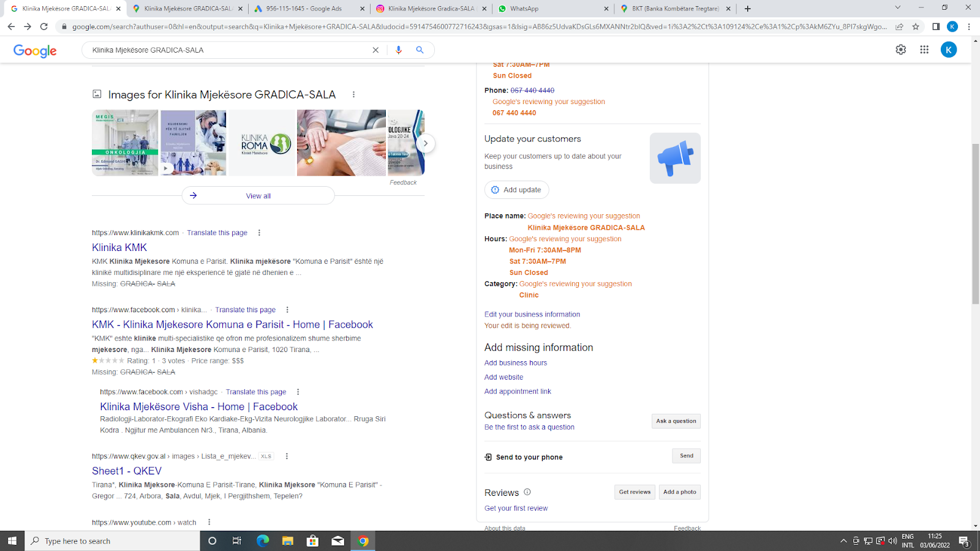Viewport: 980px width, 551px height.
Task: Bookmark this page with the star icon
Action: [916, 26]
